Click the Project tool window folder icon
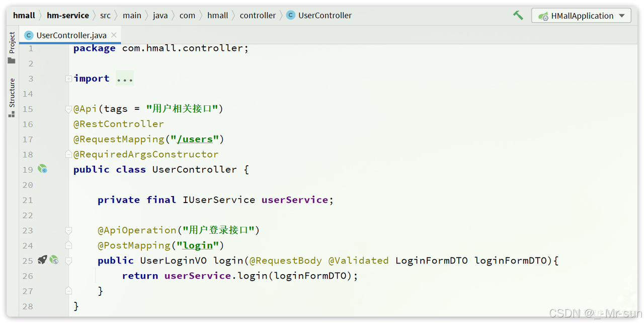 tap(12, 60)
